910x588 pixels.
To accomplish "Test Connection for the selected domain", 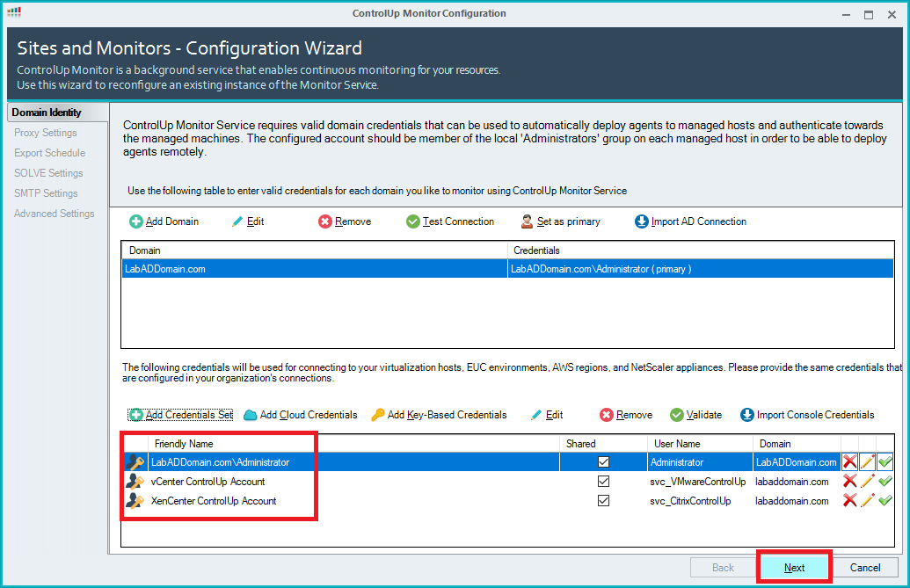I will click(x=450, y=221).
